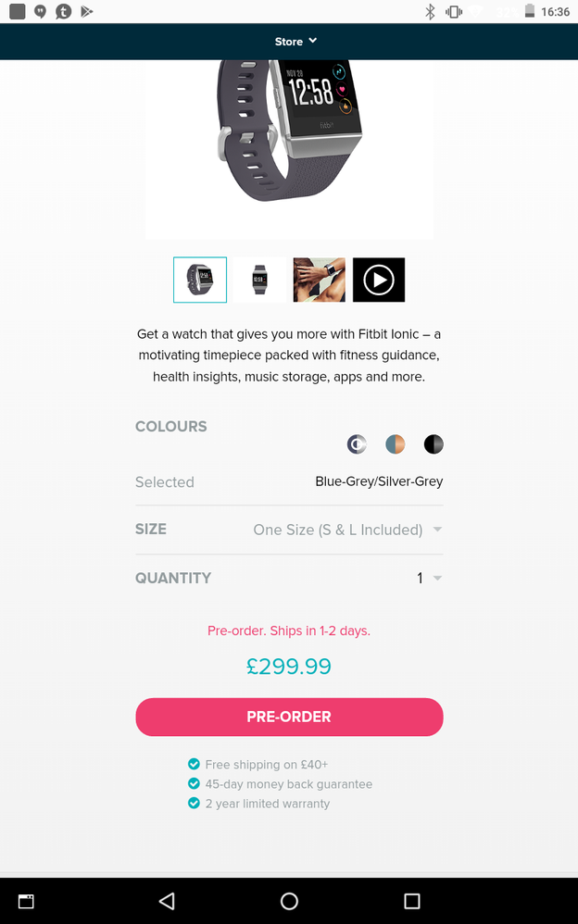Open the recent apps square icon

point(411,901)
